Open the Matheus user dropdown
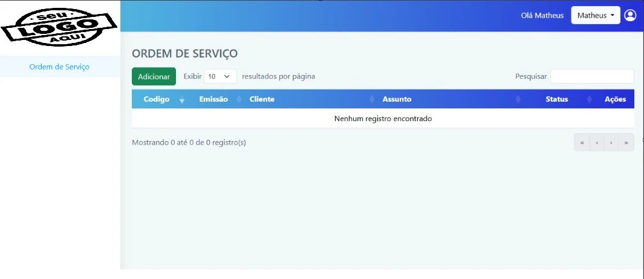Screen dimensions: 644x279 tap(595, 15)
